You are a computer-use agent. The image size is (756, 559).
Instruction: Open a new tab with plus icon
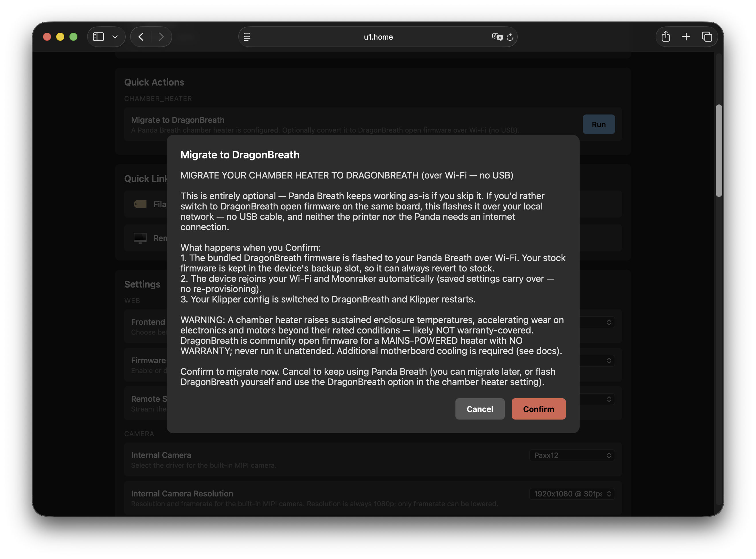[686, 36]
